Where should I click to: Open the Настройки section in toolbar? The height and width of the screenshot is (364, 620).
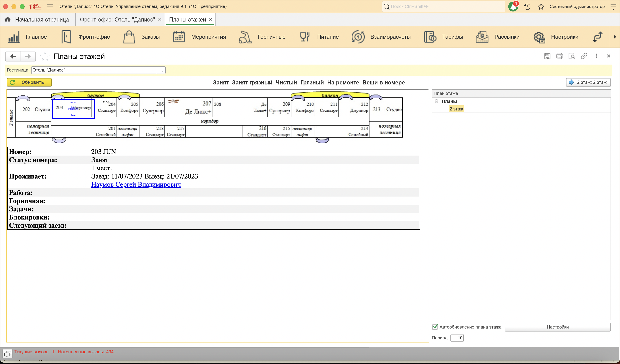[x=556, y=37]
